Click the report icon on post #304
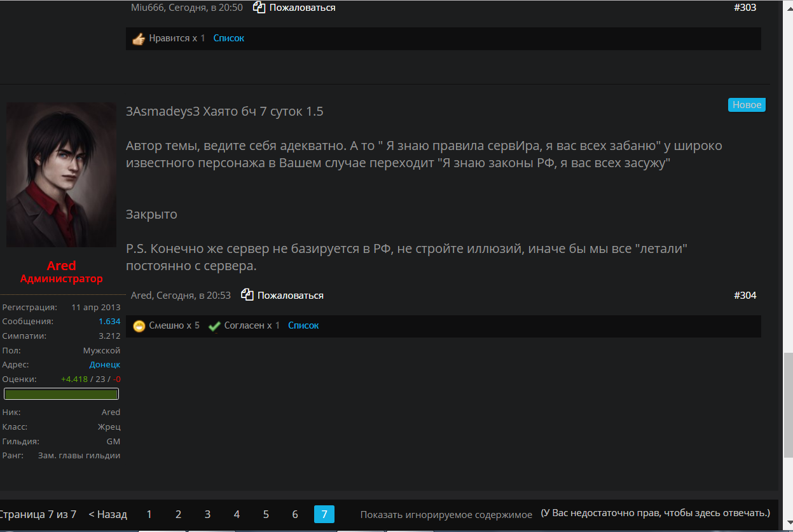 (x=247, y=295)
